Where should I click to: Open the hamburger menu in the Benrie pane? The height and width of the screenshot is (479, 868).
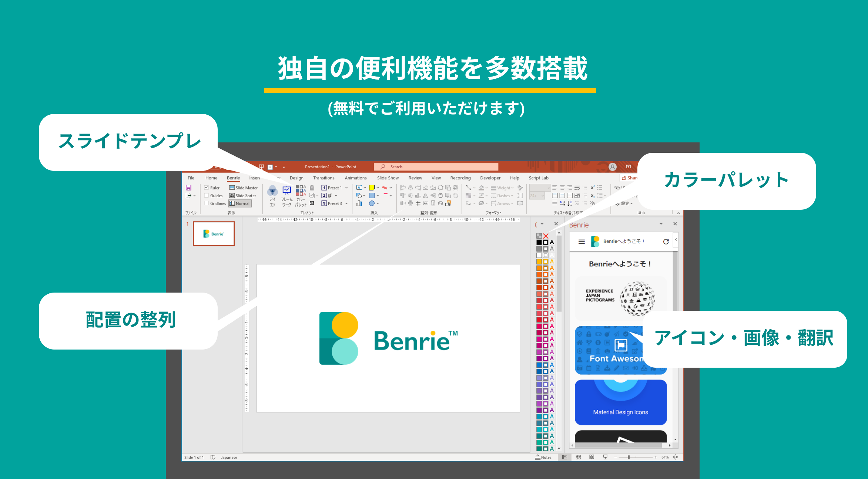point(582,242)
